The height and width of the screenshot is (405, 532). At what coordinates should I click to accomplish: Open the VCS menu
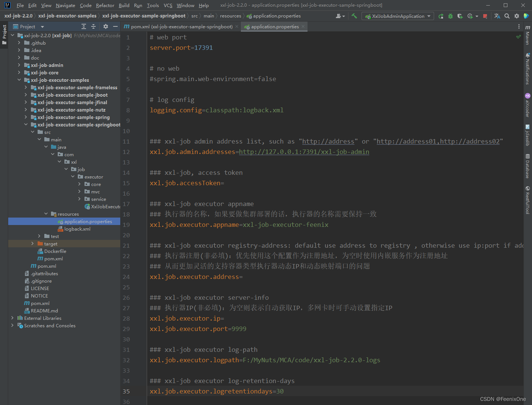point(168,5)
